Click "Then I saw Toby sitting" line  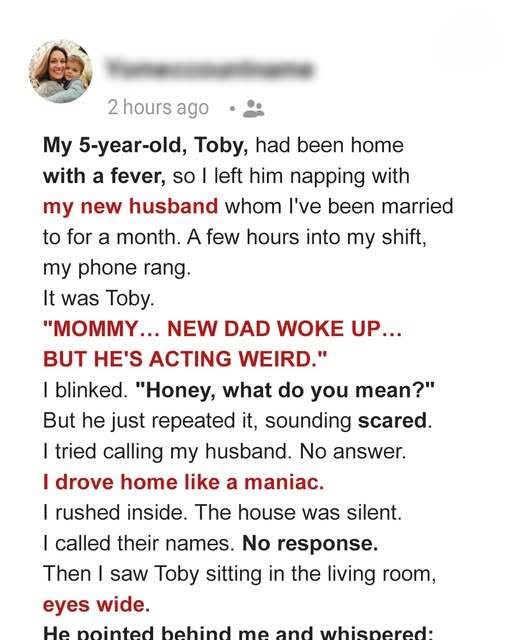coord(240,574)
